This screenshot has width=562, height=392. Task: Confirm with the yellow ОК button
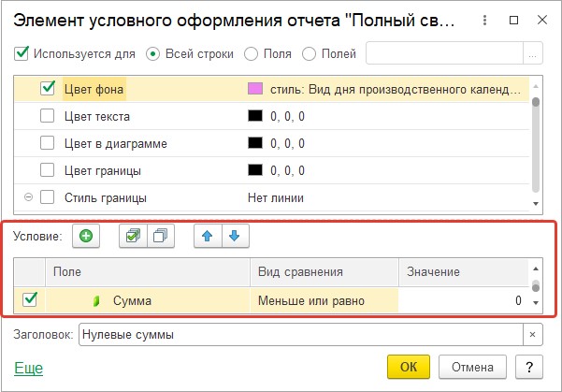tap(409, 367)
